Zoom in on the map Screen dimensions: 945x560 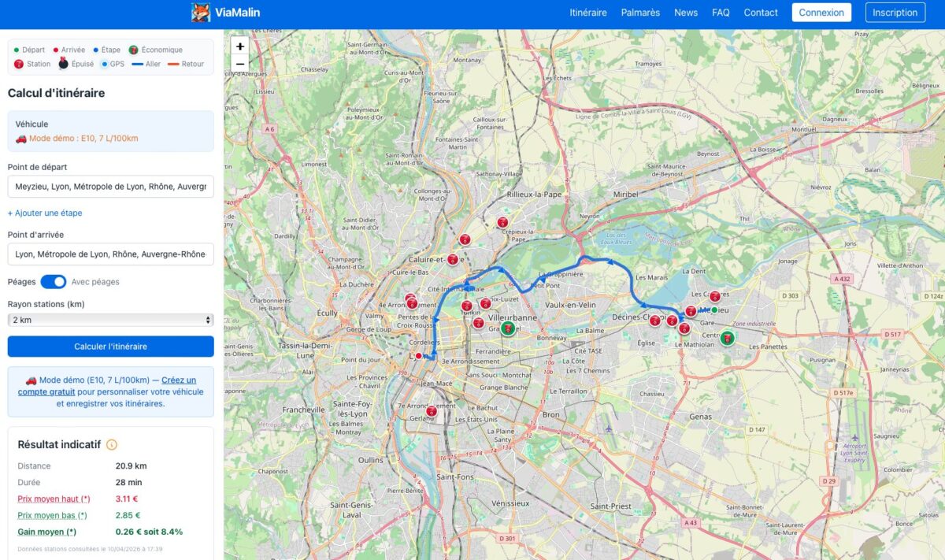click(240, 46)
